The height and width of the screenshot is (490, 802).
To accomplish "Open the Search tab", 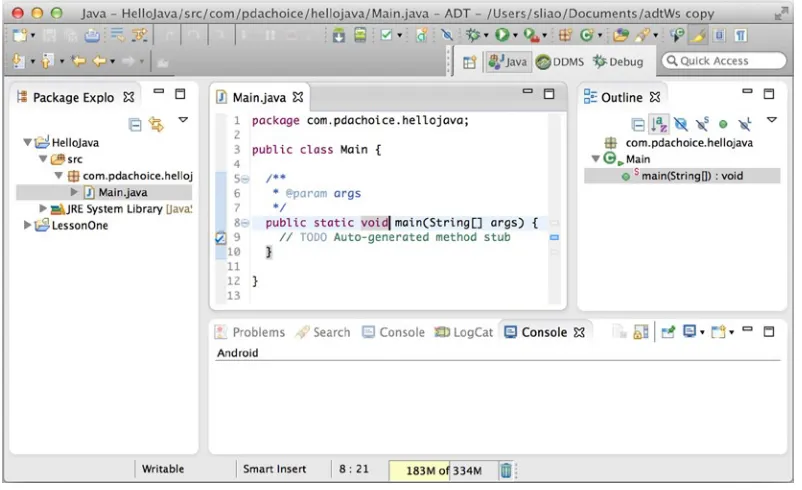I will coord(324,332).
